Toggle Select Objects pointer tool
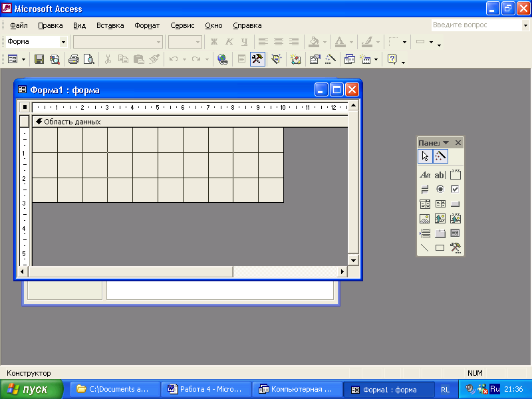 (x=425, y=156)
